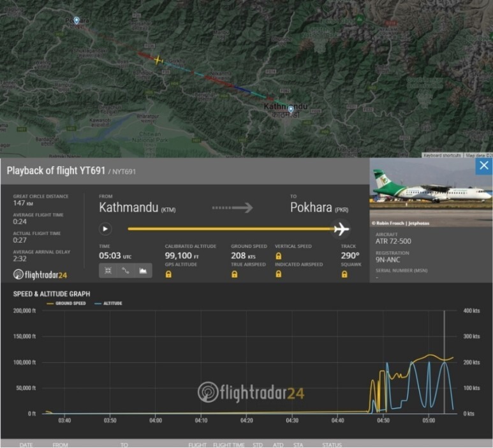Click the 100,000 ft altitude axis label

pos(24,362)
